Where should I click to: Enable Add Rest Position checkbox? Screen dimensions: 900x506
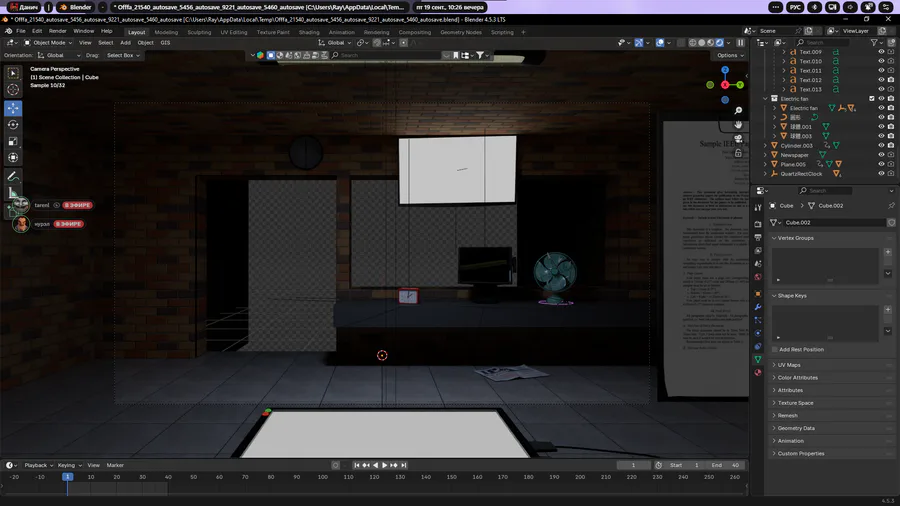[774, 349]
